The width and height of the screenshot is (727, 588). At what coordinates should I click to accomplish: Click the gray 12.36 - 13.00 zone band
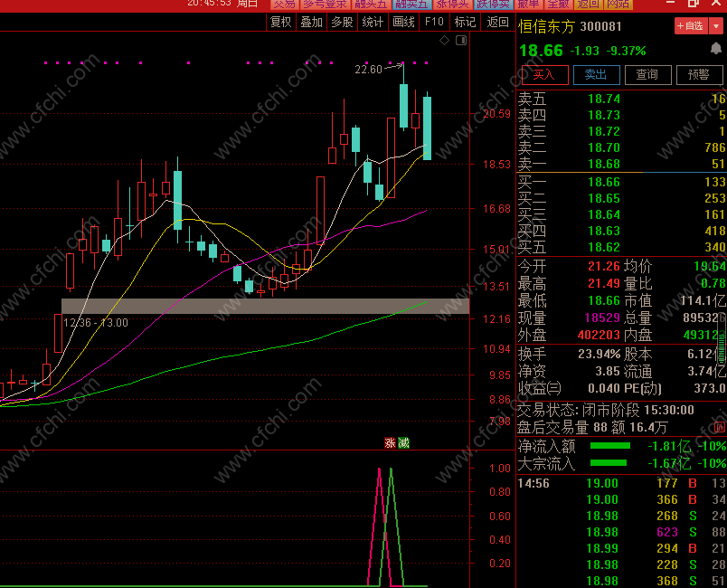(265, 306)
